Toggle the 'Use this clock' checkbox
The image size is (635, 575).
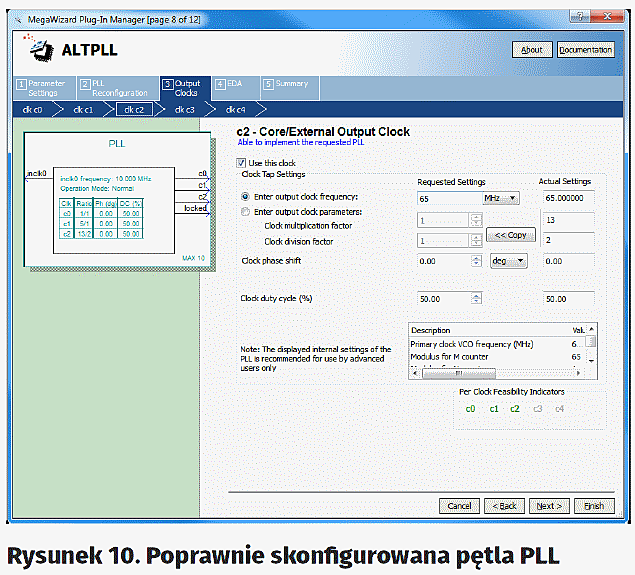click(241, 163)
